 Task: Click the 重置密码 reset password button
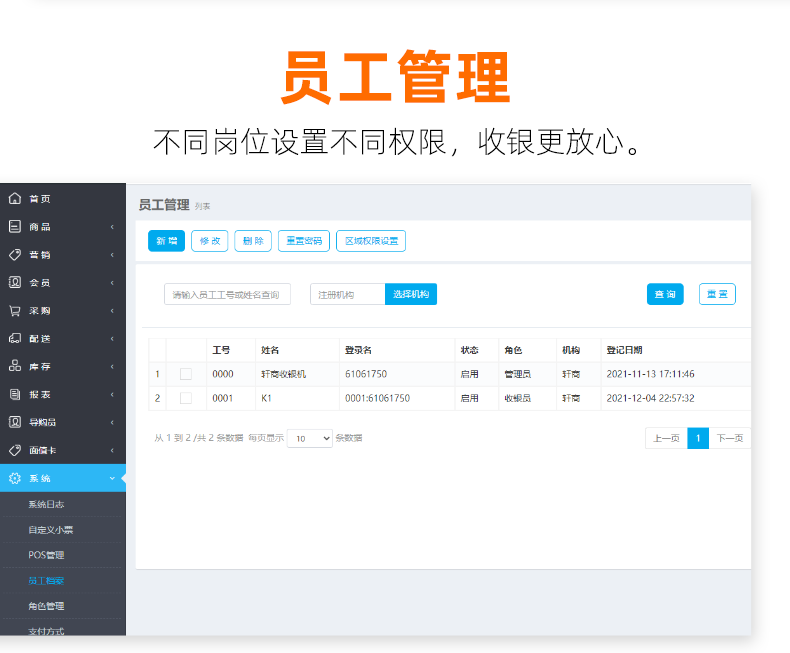[304, 241]
